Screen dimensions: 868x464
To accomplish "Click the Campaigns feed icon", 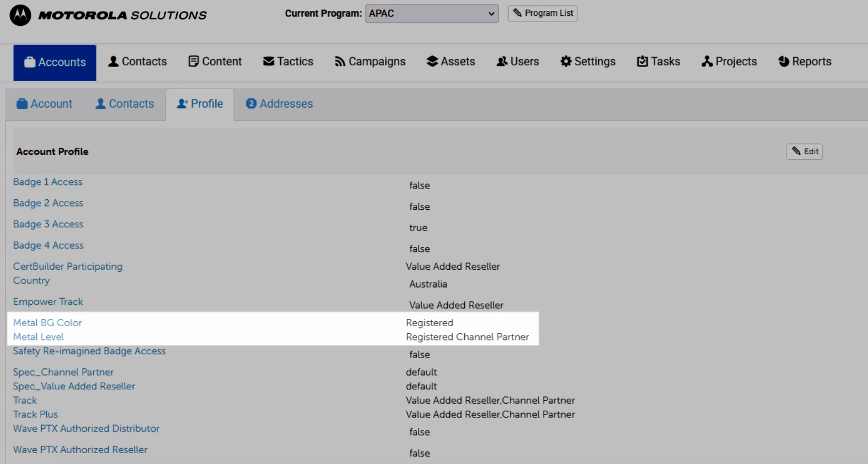I will tap(340, 62).
